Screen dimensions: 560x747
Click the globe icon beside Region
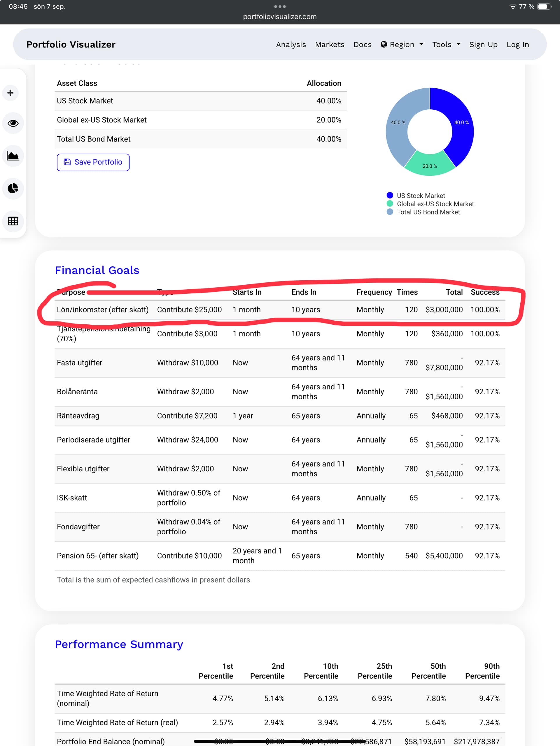tap(384, 45)
